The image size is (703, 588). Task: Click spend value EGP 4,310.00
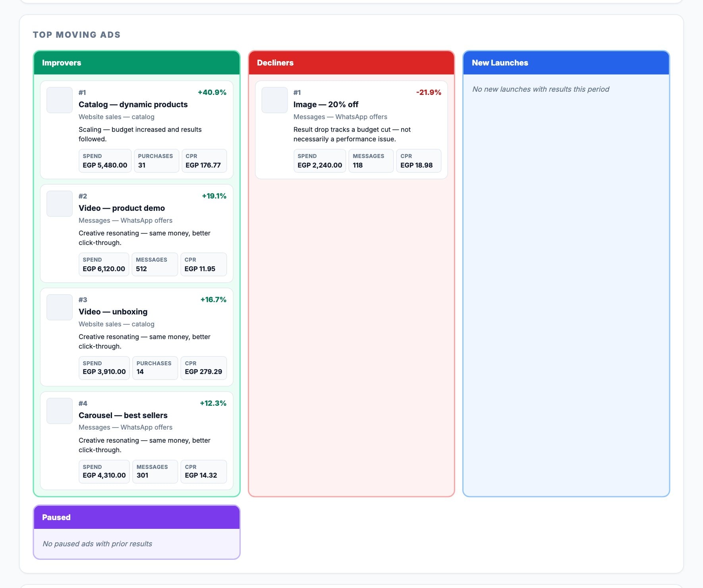tap(104, 475)
